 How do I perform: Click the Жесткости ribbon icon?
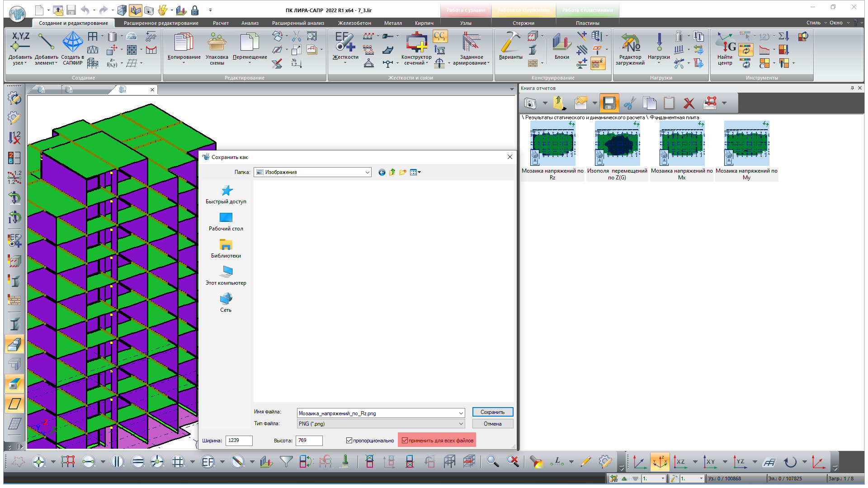pyautogui.click(x=345, y=42)
